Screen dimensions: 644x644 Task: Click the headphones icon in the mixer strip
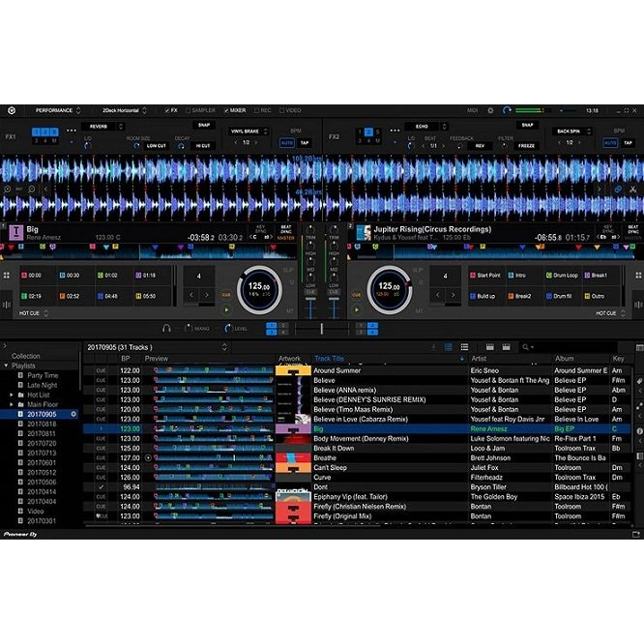(x=167, y=329)
